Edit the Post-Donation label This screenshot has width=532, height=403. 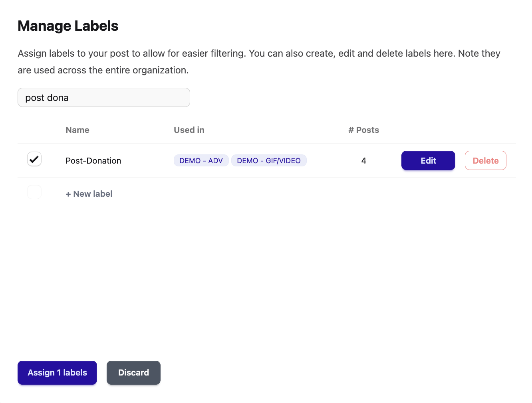428,160
